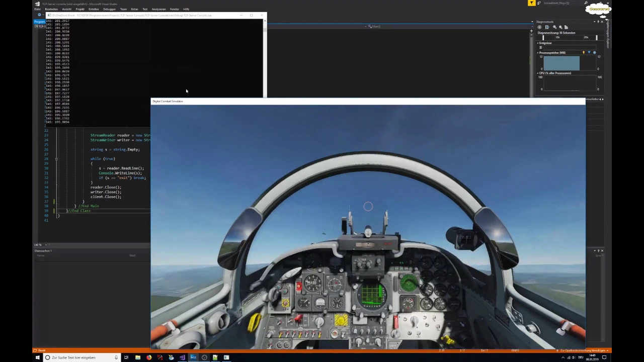
Task: Open Diagnosetools settings gear icon
Action: click(x=539, y=27)
